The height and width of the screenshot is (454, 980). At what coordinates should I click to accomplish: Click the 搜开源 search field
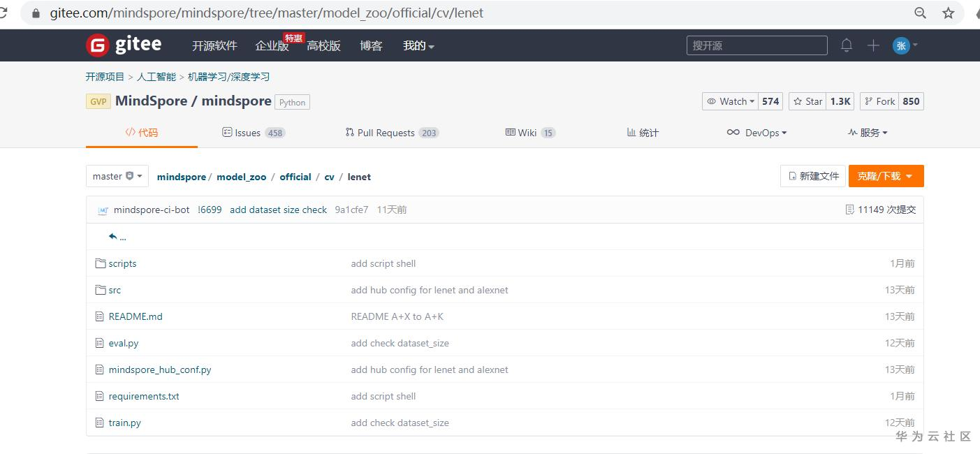756,45
